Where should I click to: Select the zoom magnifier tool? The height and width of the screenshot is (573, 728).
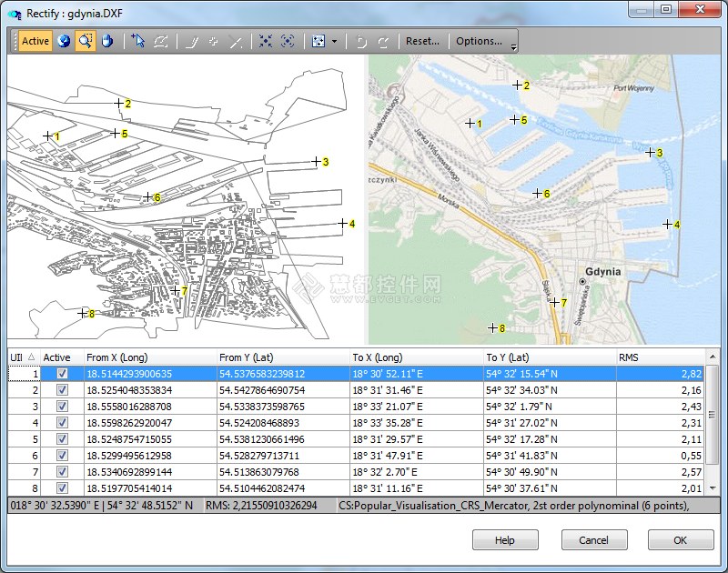tap(86, 41)
